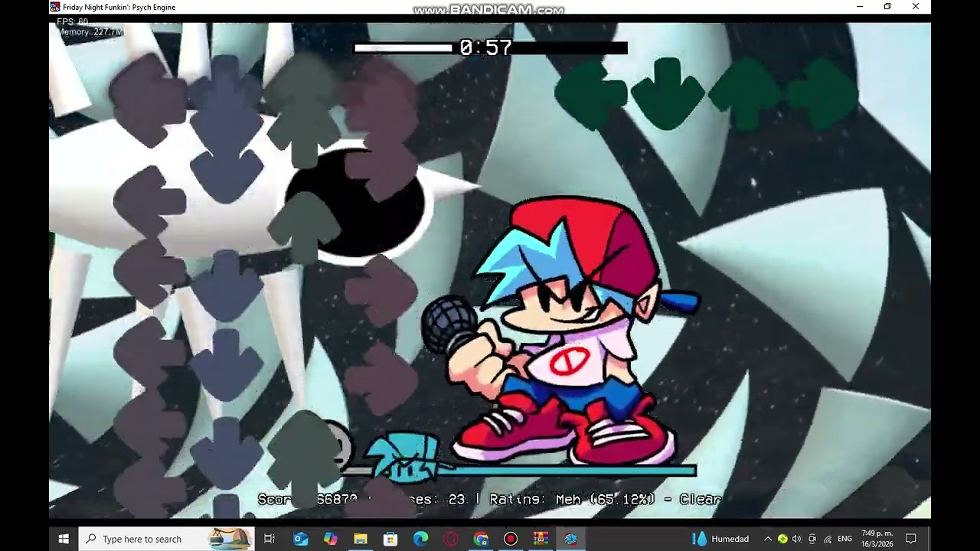Open File Explorer from the taskbar
The width and height of the screenshot is (980, 551).
click(x=360, y=539)
